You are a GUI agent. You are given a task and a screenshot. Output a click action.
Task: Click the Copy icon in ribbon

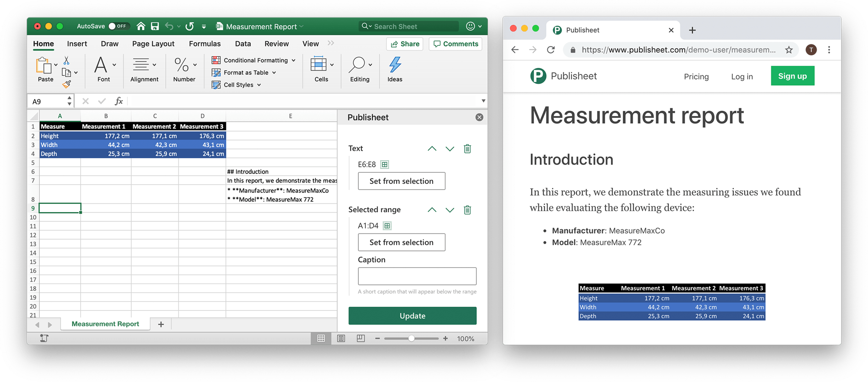coord(66,72)
